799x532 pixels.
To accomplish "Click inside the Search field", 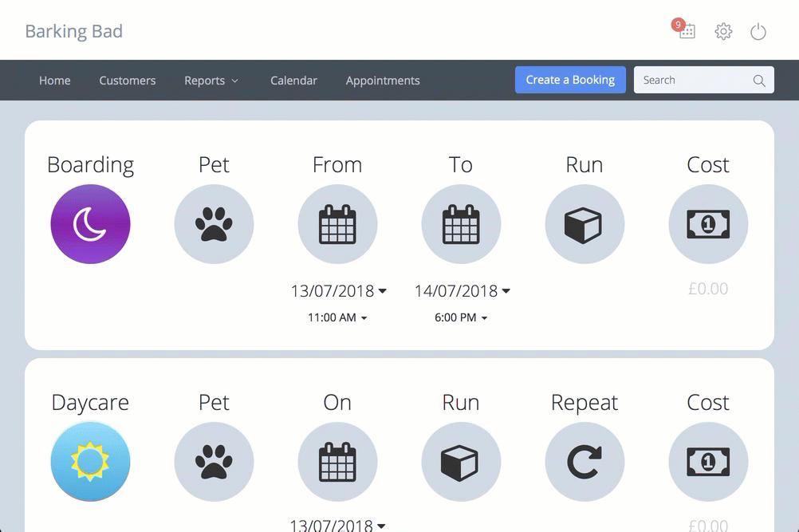I will point(694,80).
